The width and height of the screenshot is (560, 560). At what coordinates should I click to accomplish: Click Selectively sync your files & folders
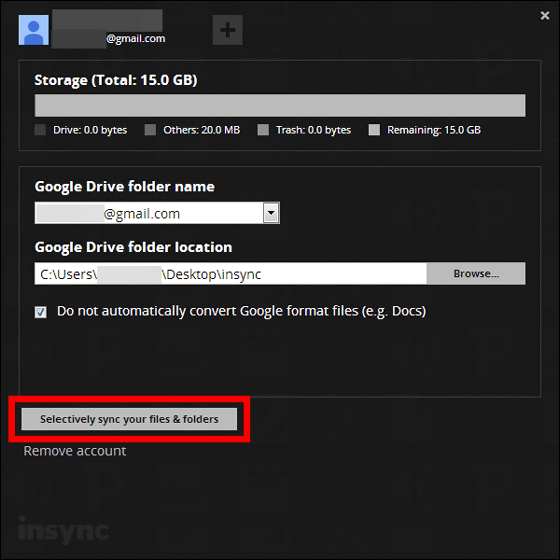(x=129, y=419)
